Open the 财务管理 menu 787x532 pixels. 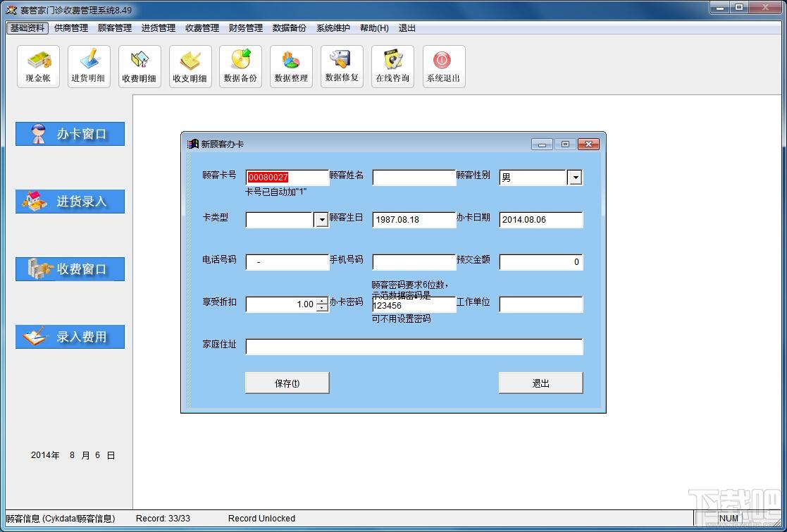coord(246,28)
